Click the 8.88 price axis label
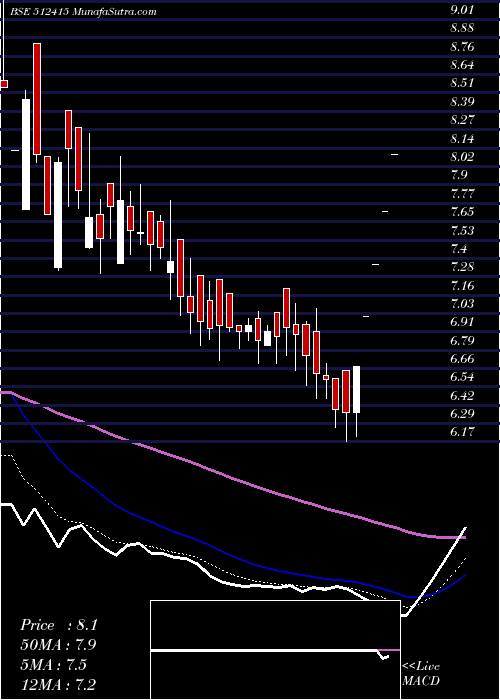The image size is (500, 700). click(x=462, y=28)
